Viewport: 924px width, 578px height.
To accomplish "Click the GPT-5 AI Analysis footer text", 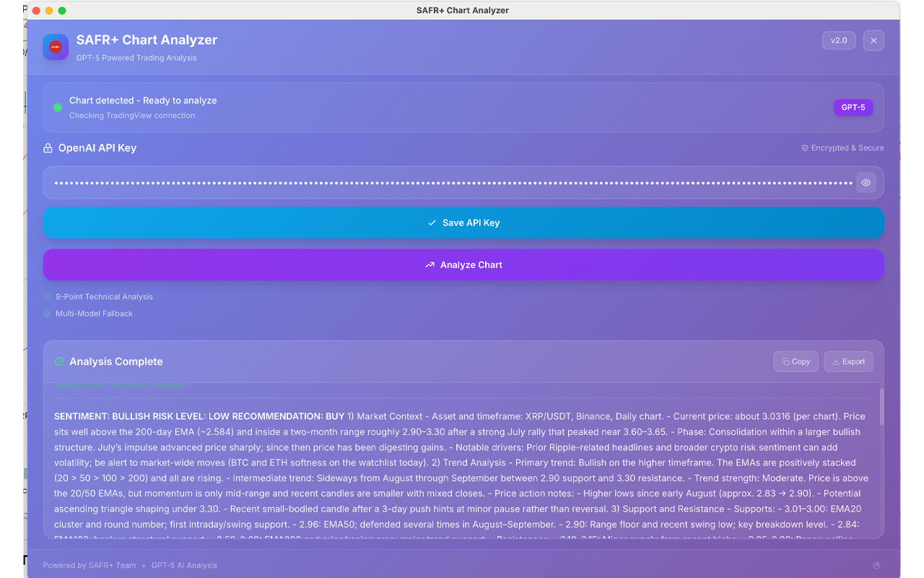I will pos(184,566).
